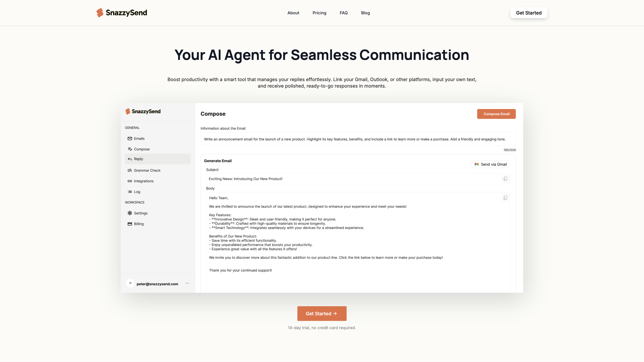The image size is (644, 362).
Task: Click the SnazzySend logo in the header
Action: pyautogui.click(x=122, y=13)
